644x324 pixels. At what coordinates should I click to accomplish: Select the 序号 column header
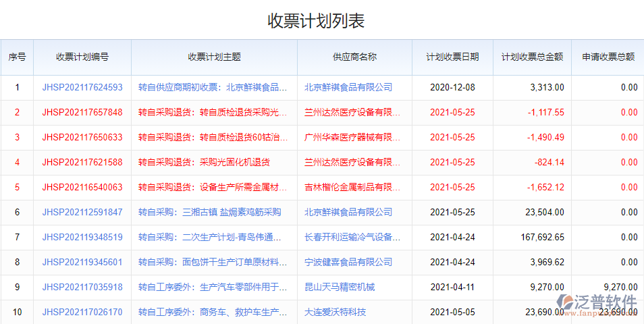click(17, 57)
